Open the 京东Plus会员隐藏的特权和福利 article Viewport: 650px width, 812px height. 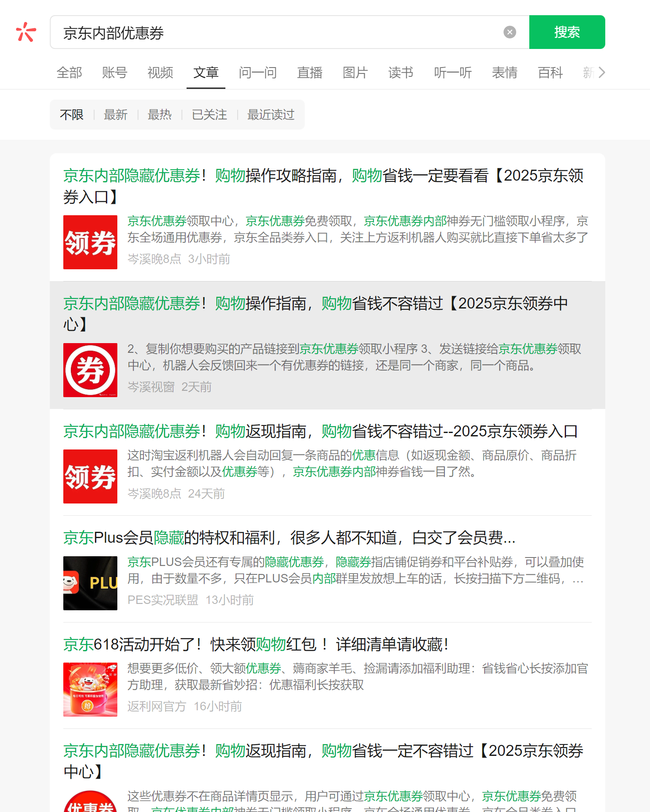[x=290, y=538]
